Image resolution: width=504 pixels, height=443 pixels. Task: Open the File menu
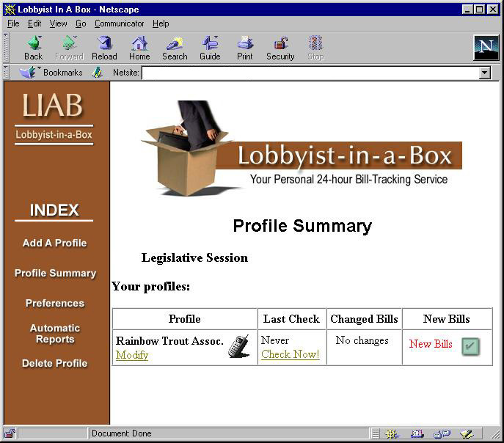click(13, 23)
